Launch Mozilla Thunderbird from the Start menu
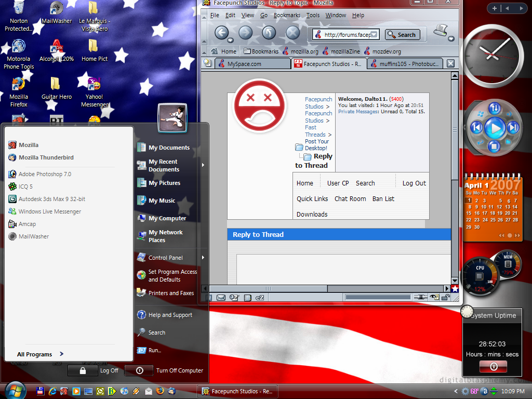This screenshot has height=399, width=532. click(41, 157)
